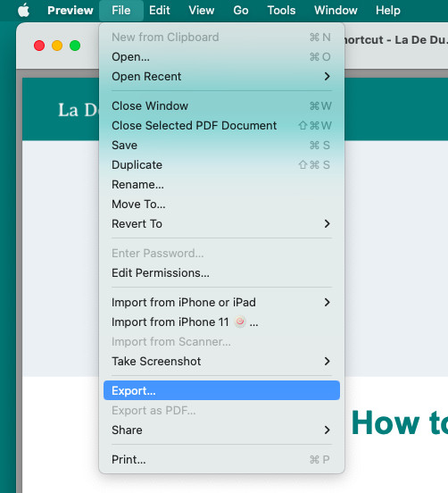The image size is (448, 493).
Task: Open the Tools menu
Action: [281, 11]
